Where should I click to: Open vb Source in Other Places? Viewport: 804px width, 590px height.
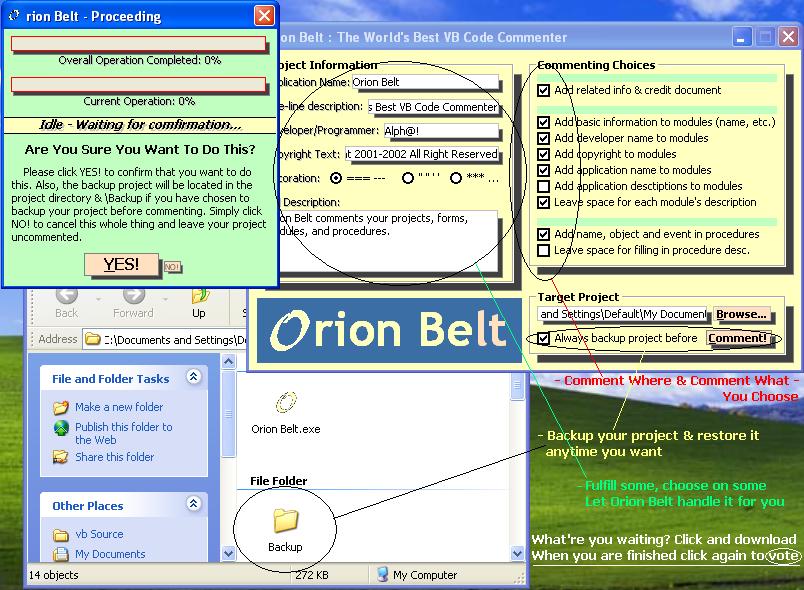99,534
